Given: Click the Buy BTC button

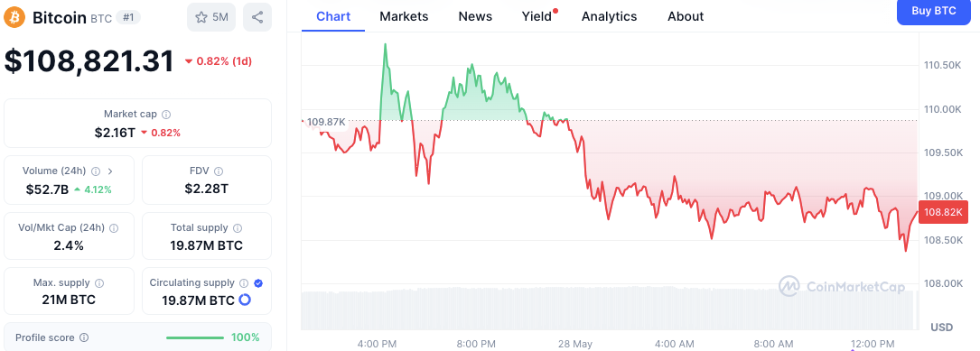Looking at the screenshot, I should point(933,11).
